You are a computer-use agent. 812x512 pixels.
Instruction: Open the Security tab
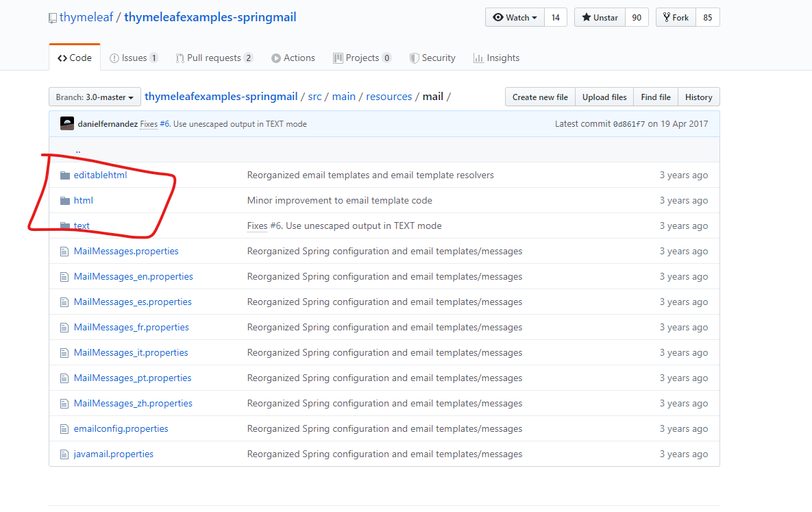(432, 58)
